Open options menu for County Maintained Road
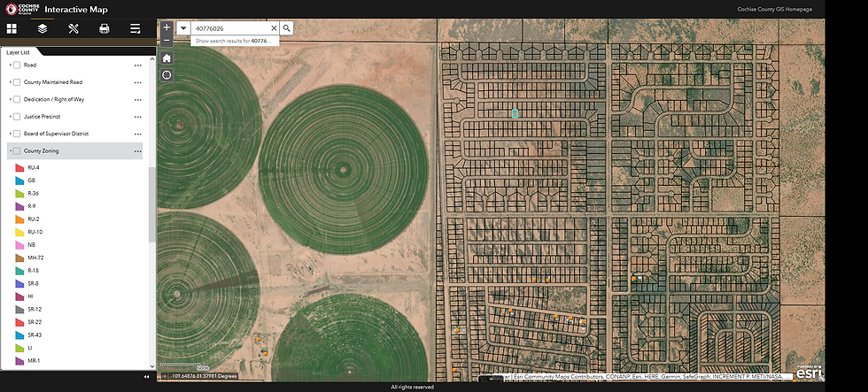 [138, 82]
